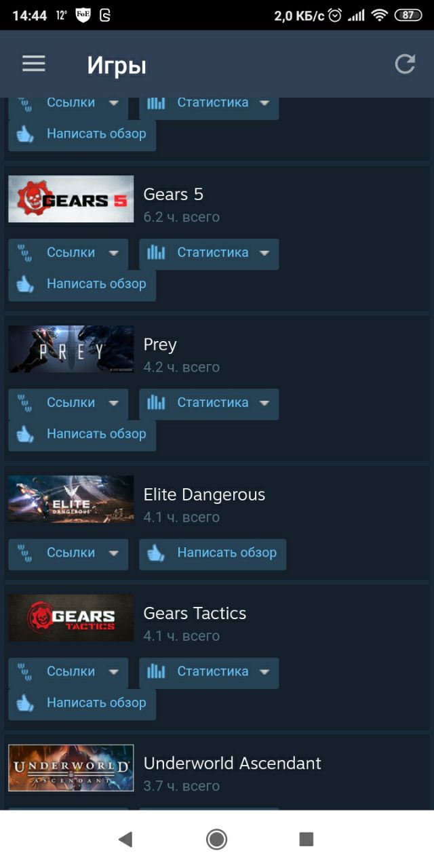Image resolution: width=434 pixels, height=868 pixels.
Task: Click Написать обзор for Prey
Action: tap(82, 435)
